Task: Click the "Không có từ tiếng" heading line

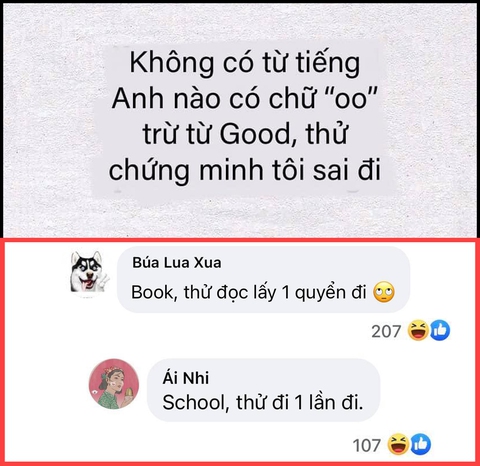Action: coord(245,63)
